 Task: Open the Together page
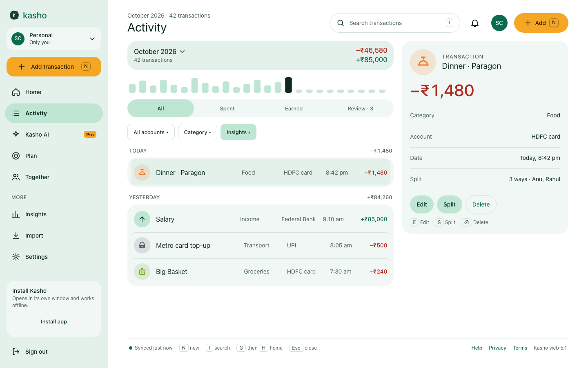point(54,177)
